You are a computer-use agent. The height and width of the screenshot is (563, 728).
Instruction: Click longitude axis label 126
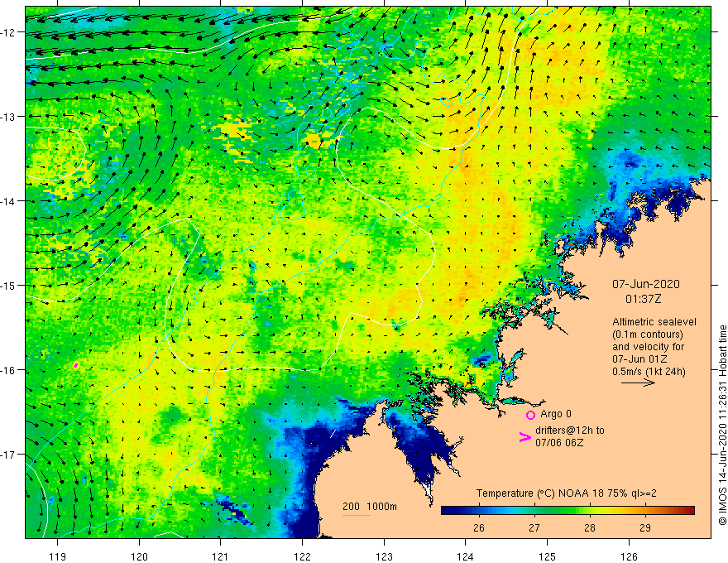pyautogui.click(x=629, y=556)
